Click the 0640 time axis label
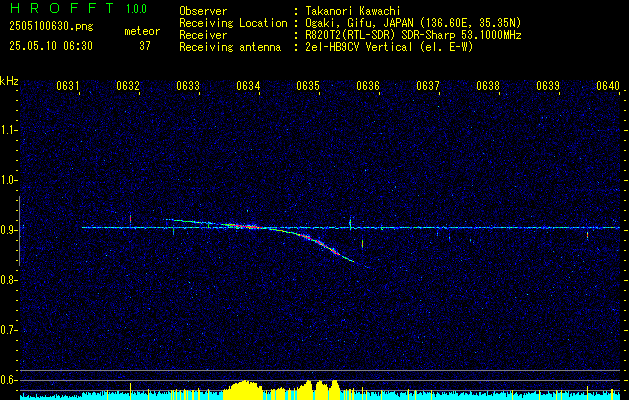Image resolution: width=629 pixels, height=400 pixels. tap(608, 85)
